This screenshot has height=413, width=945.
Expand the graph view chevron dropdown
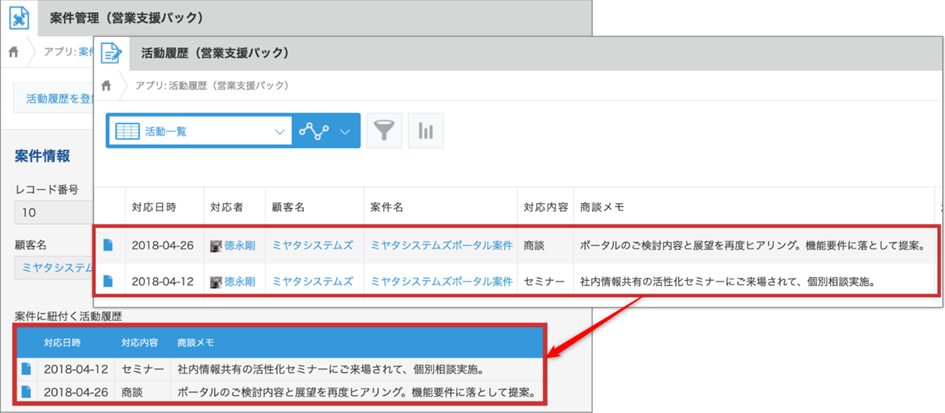coord(345,131)
